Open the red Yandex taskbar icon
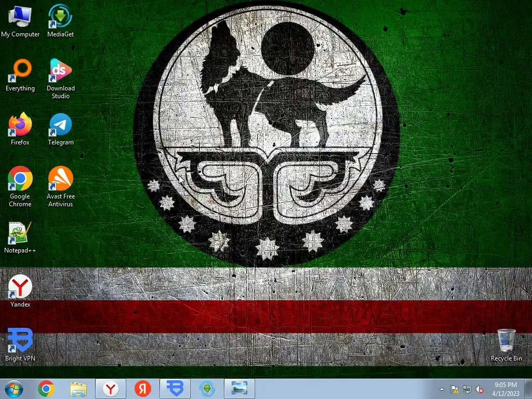This screenshot has height=399, width=532. 143,389
